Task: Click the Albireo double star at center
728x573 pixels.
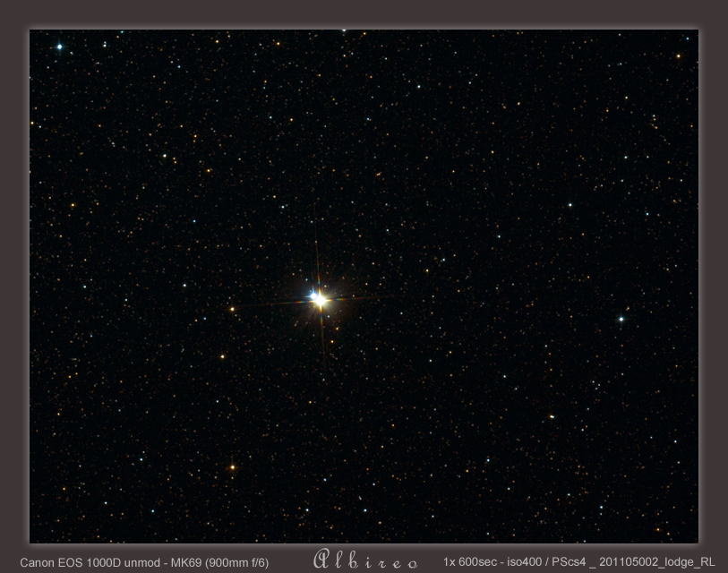Action: pyautogui.click(x=319, y=300)
